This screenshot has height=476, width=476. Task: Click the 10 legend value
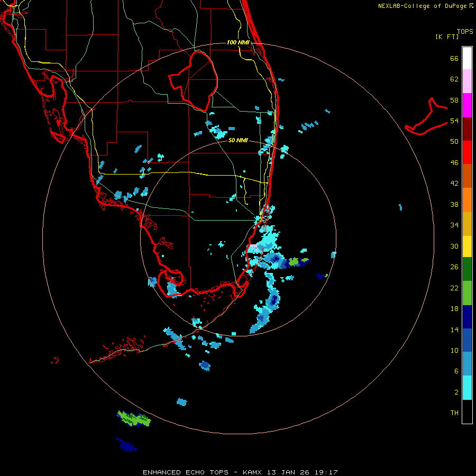click(454, 350)
